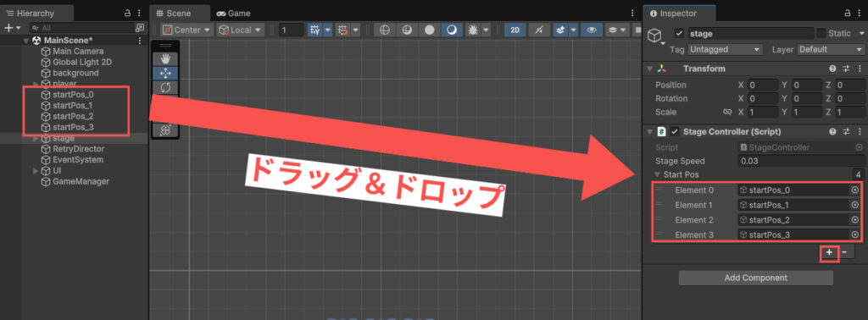Click the Hierarchy create plus button
The height and width of the screenshot is (320, 868).
coord(8,28)
